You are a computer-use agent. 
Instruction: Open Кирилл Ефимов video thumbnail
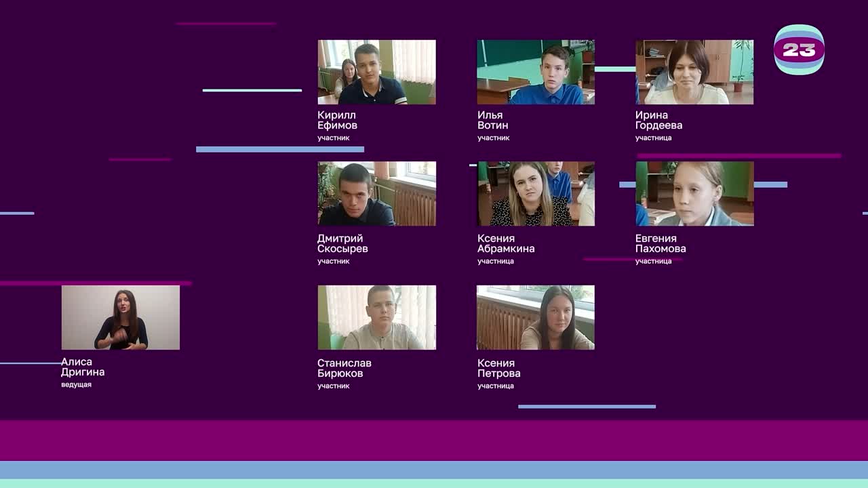[376, 72]
